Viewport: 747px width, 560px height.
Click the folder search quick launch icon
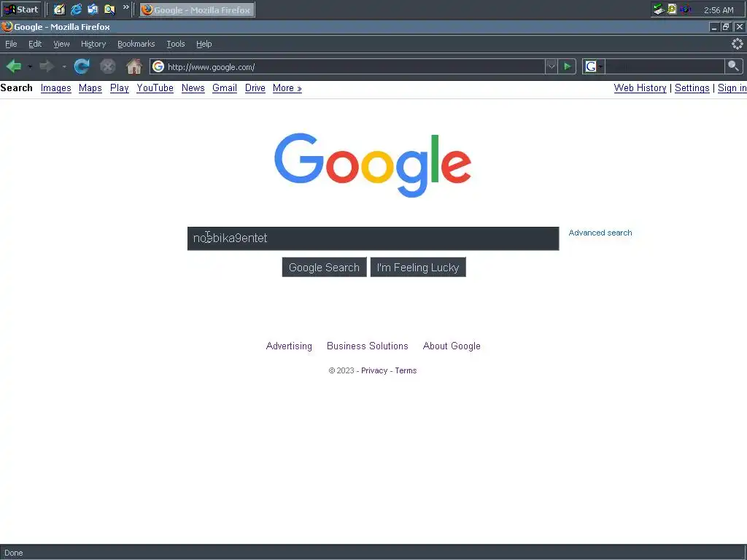pos(109,9)
